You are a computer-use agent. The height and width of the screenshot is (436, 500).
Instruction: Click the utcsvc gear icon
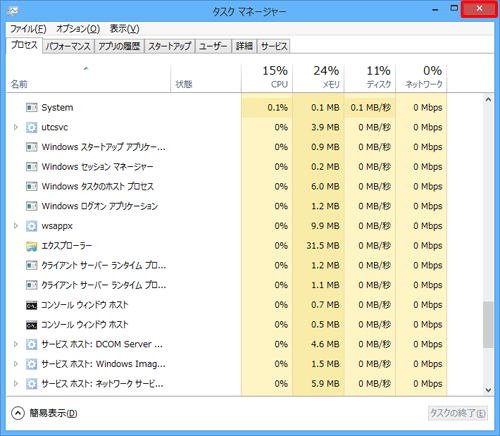click(x=31, y=127)
